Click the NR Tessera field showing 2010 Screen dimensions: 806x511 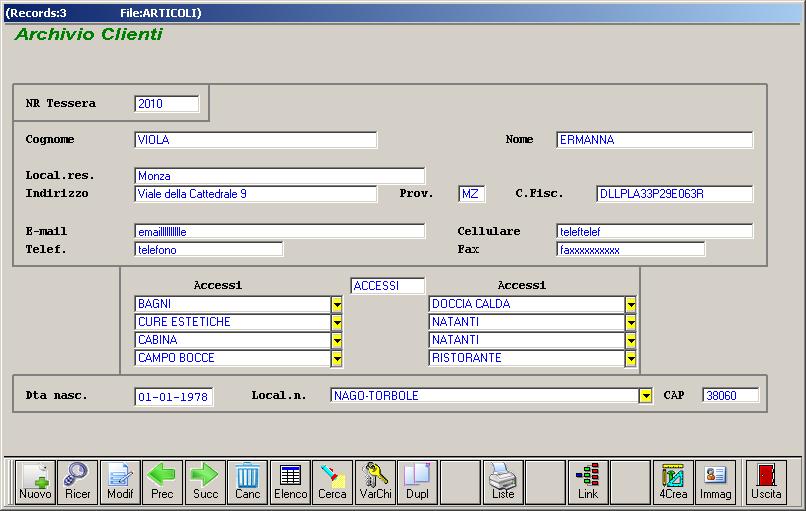point(167,104)
